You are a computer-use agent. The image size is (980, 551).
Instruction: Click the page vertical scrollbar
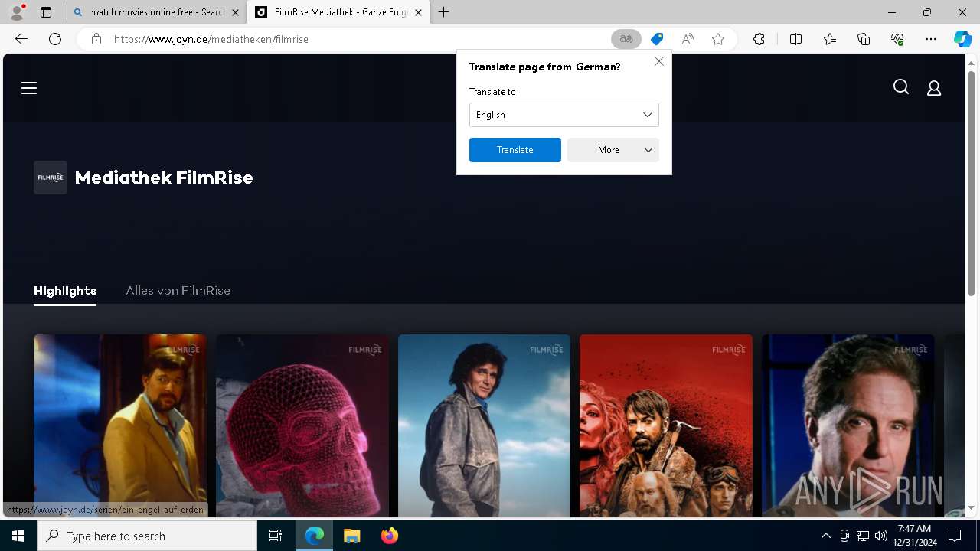[971, 184]
